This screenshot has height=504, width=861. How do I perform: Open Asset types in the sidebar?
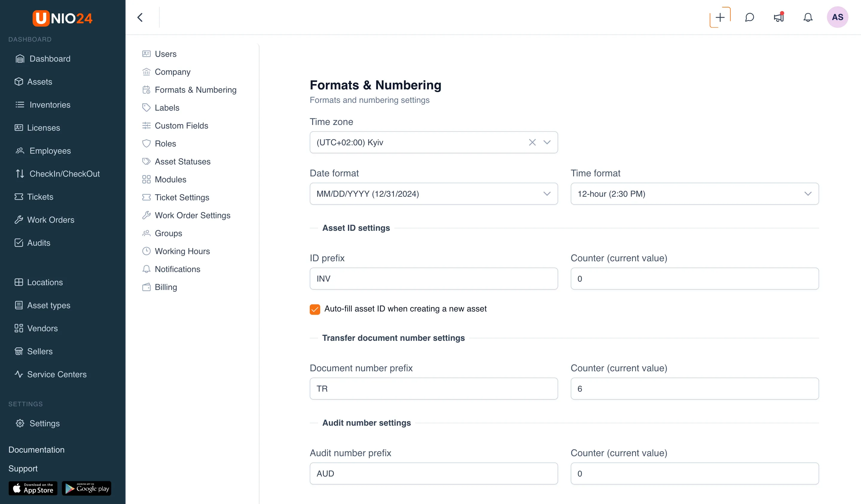(42, 306)
